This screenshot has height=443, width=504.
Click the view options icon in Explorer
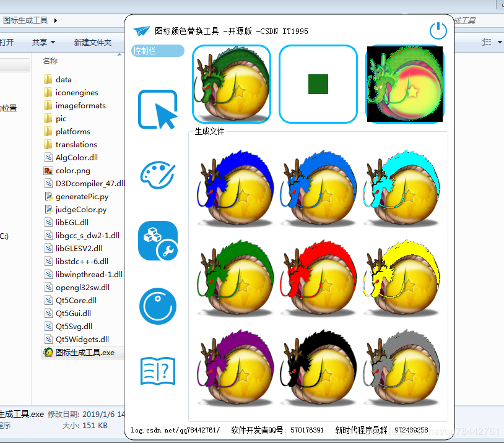[487, 42]
